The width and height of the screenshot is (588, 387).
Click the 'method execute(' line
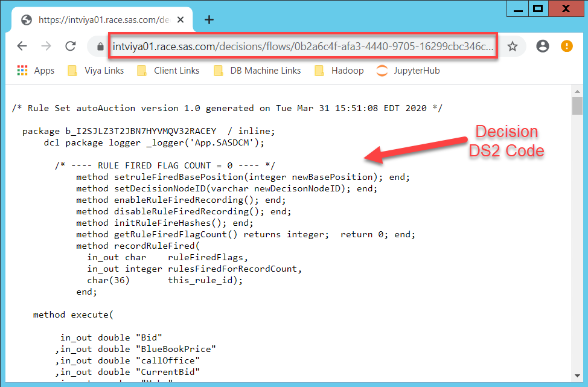tap(73, 315)
